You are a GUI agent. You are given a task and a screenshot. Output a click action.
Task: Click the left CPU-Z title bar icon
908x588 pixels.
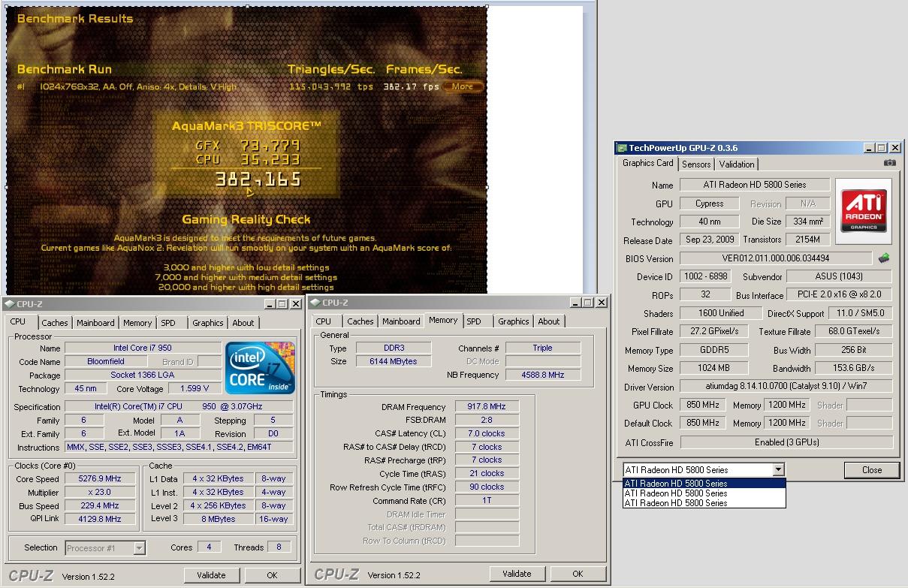[9, 303]
